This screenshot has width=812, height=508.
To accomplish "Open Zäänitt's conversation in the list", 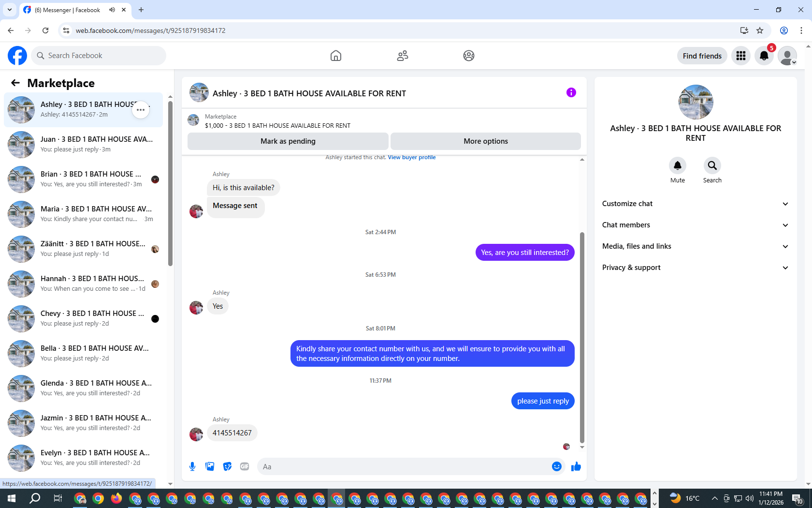I will (83, 249).
